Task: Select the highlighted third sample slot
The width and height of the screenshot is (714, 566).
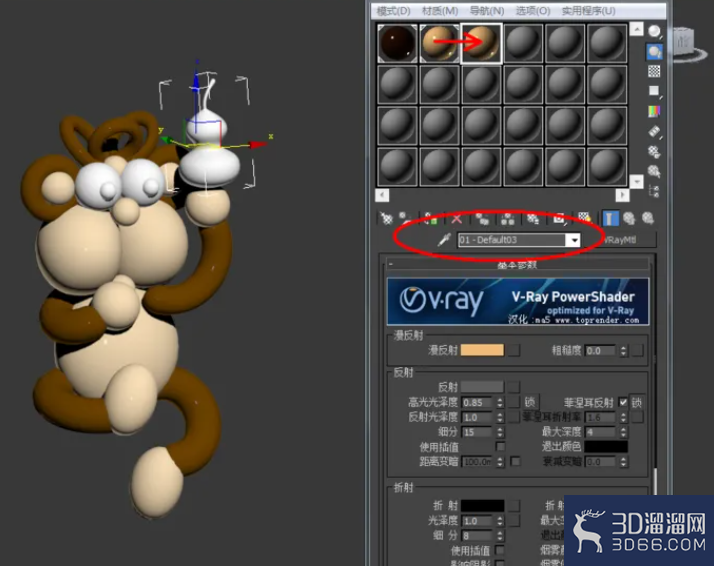Action: click(x=481, y=43)
